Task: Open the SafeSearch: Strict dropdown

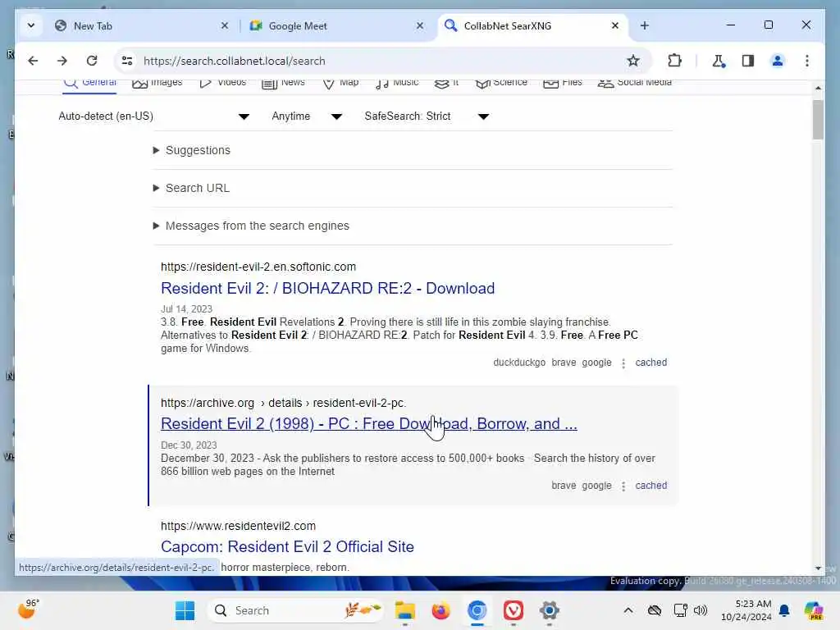Action: pyautogui.click(x=427, y=116)
